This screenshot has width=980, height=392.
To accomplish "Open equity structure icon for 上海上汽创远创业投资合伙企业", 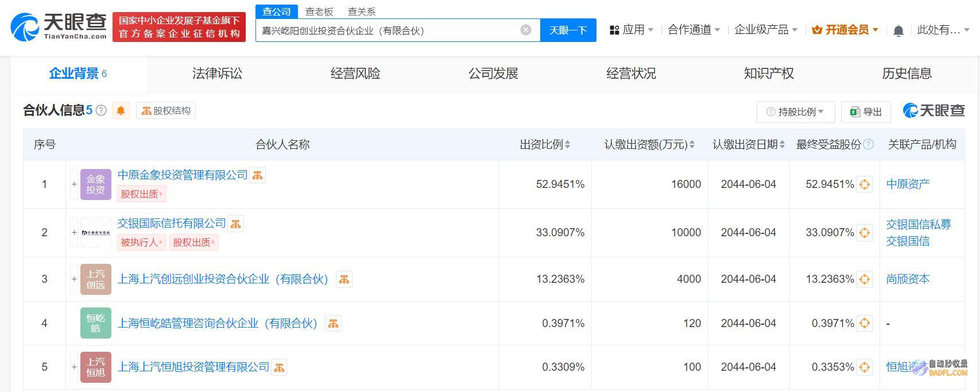I will (344, 279).
